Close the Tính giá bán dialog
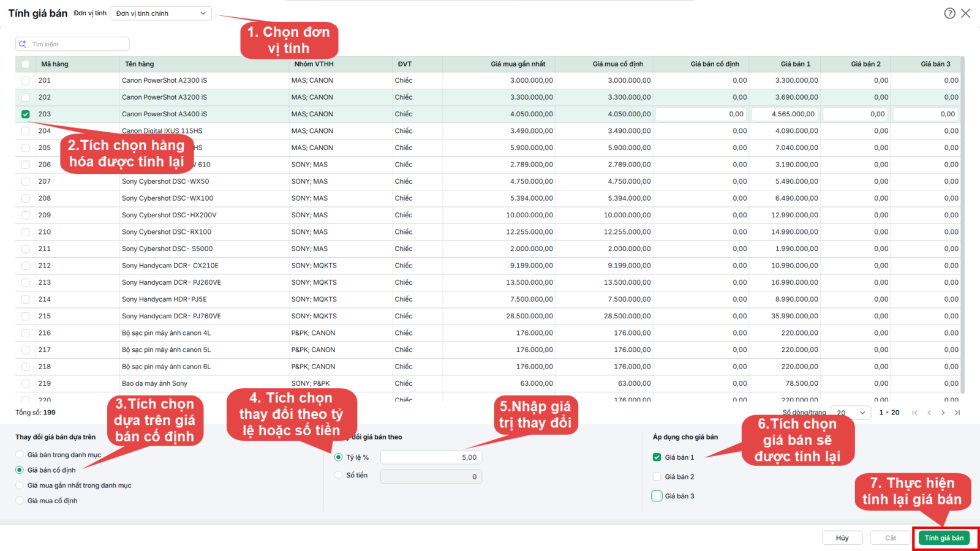The image size is (980, 551). point(966,13)
